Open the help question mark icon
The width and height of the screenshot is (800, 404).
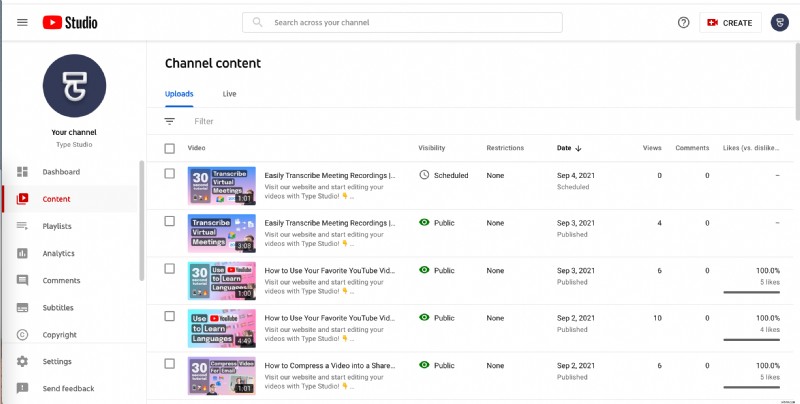[x=684, y=22]
